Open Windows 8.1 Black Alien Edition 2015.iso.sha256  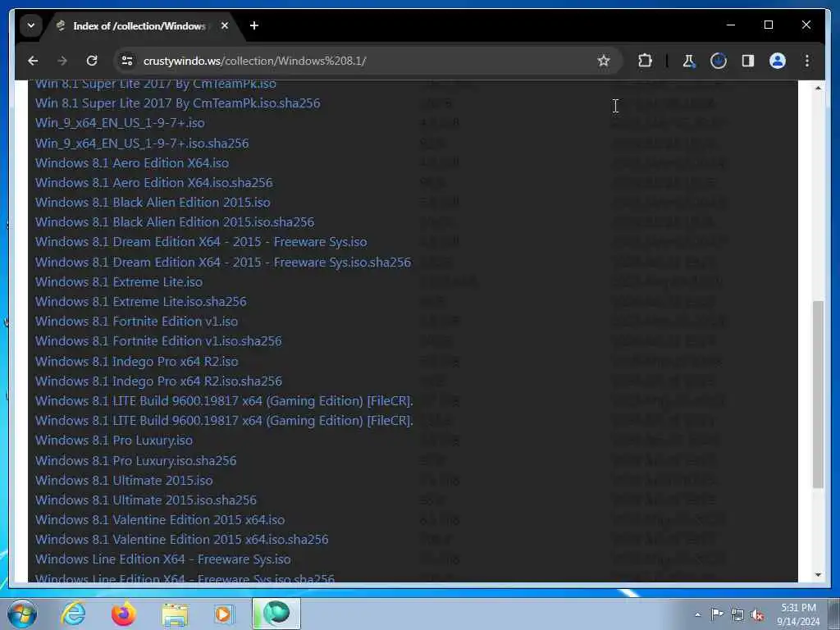click(x=175, y=221)
